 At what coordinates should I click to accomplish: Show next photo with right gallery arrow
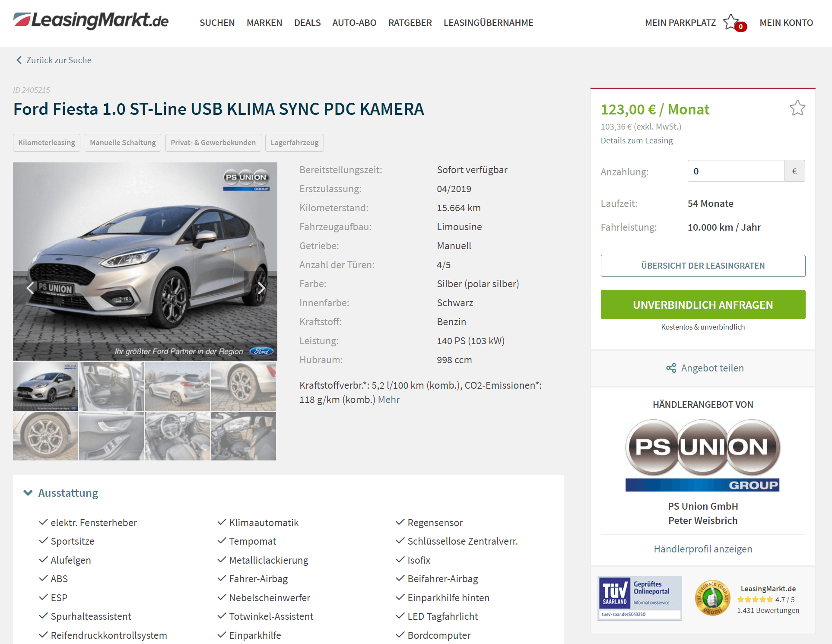tap(261, 288)
